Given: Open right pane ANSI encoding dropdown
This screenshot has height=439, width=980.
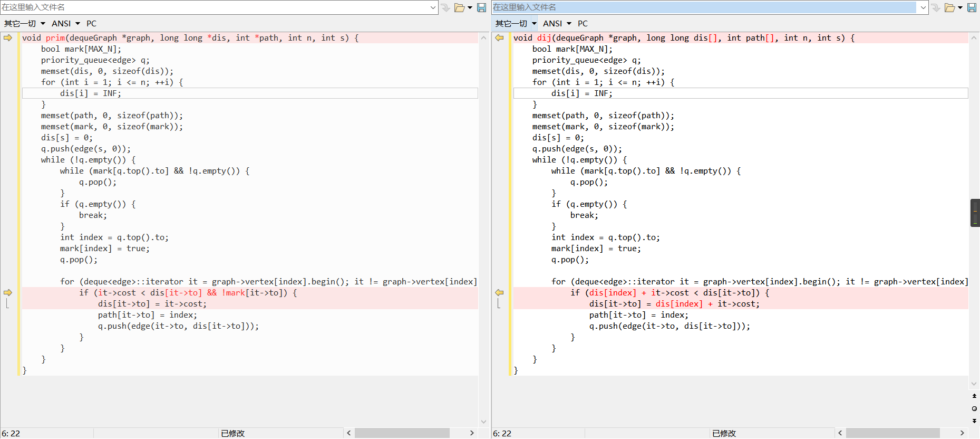Looking at the screenshot, I should click(x=557, y=23).
